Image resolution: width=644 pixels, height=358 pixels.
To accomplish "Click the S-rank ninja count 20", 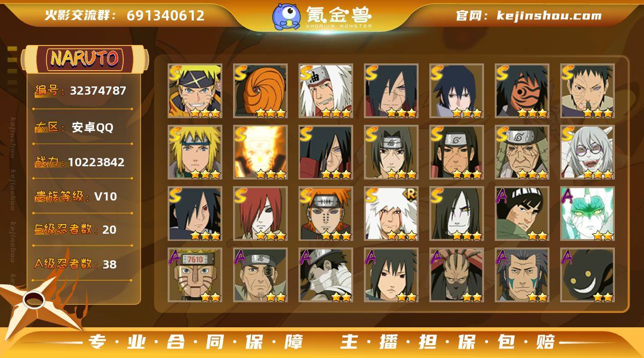I will (x=109, y=230).
